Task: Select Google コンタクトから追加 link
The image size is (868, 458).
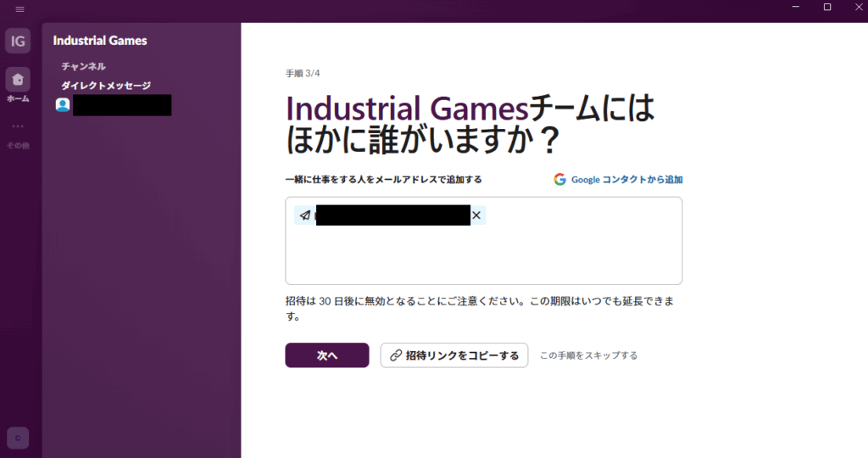Action: [x=626, y=179]
